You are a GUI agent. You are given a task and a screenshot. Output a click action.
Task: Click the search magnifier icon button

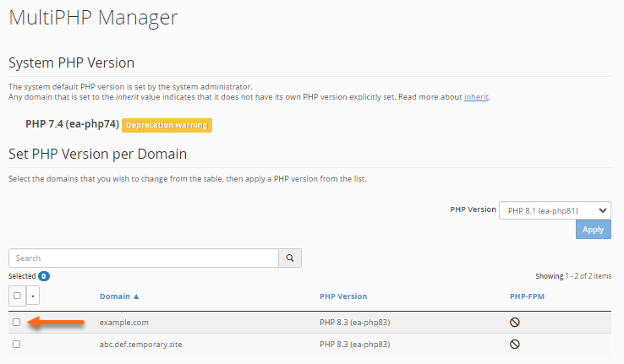[x=290, y=258]
